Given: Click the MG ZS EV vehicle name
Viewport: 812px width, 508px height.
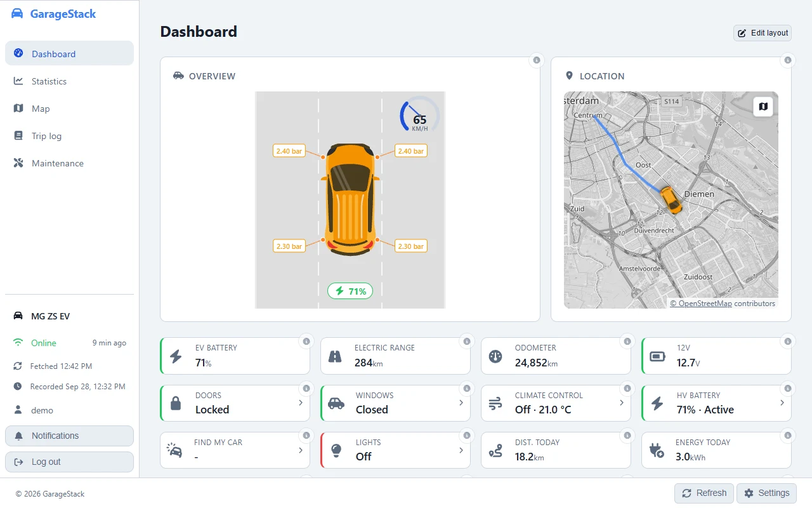Looking at the screenshot, I should [50, 316].
